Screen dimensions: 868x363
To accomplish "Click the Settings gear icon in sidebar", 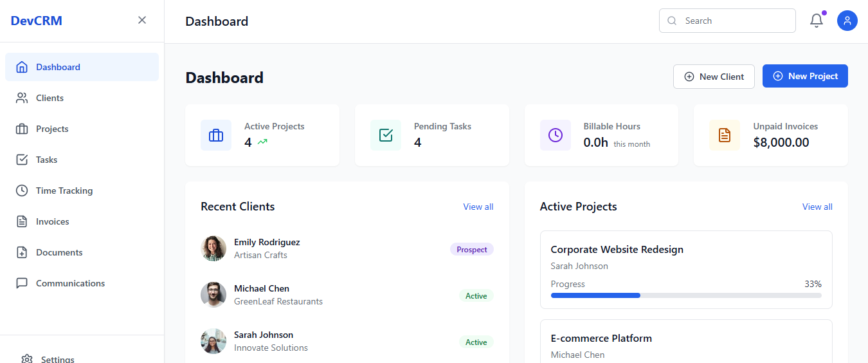I will pyautogui.click(x=27, y=359).
